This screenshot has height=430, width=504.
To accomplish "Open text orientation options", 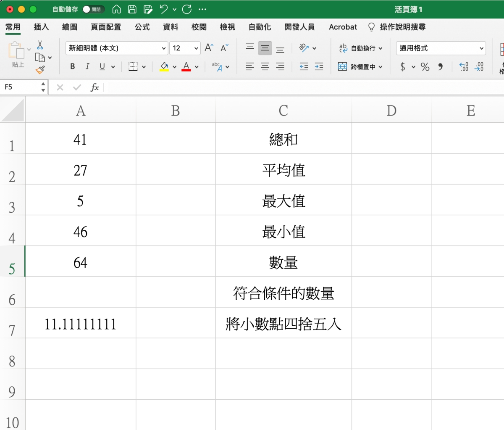I will pyautogui.click(x=304, y=48).
